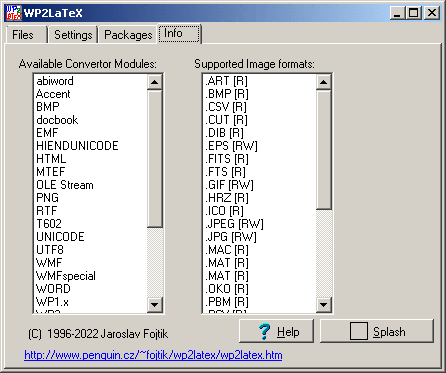Image resolution: width=446 pixels, height=373 pixels.
Task: Select .PBM [R] image format
Action: (x=259, y=302)
